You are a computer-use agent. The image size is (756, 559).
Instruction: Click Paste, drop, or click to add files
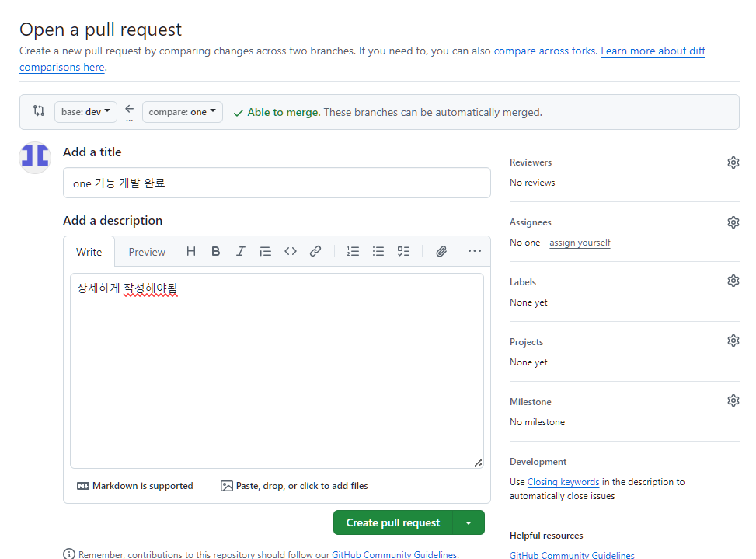click(x=294, y=486)
